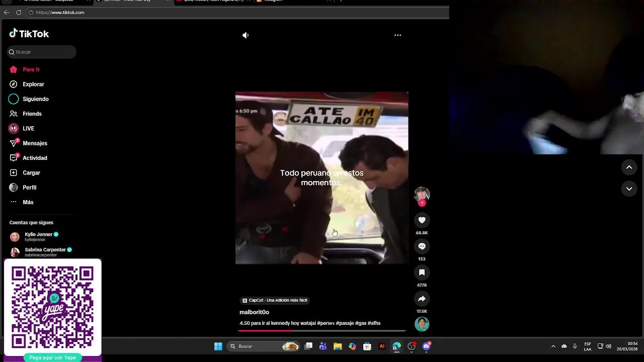View site information lock icon in address bar
The height and width of the screenshot is (362, 644).
click(31, 13)
